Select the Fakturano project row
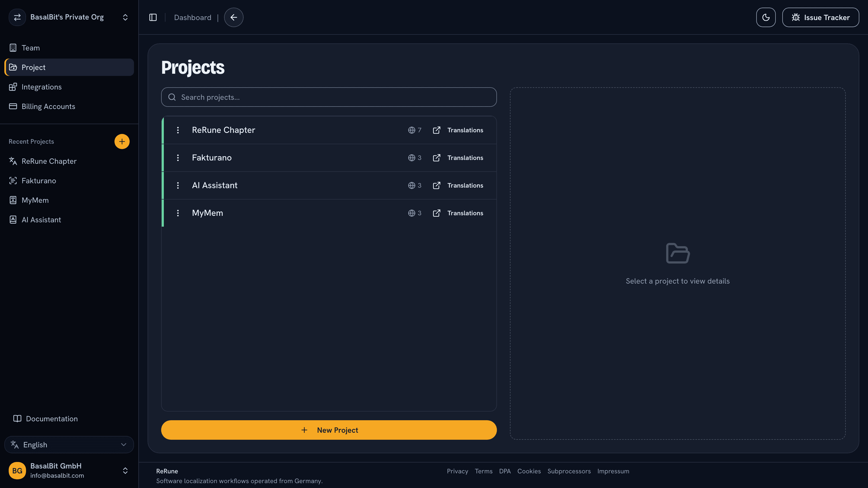Screen dimensions: 868x488 pyautogui.click(x=329, y=158)
